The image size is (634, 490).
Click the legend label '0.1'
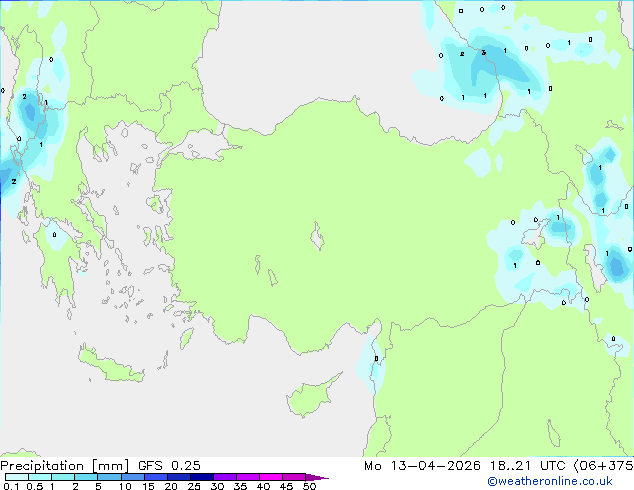[x=11, y=486]
